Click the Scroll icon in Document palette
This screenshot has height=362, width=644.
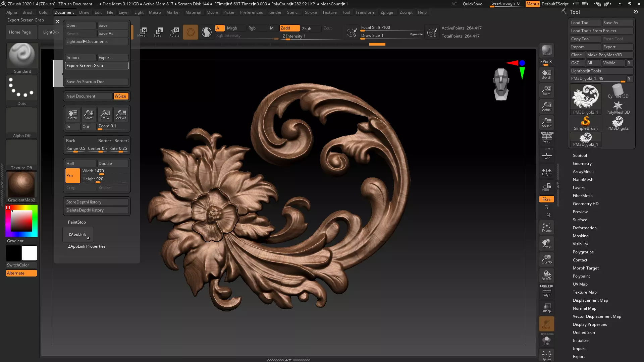coord(72,114)
